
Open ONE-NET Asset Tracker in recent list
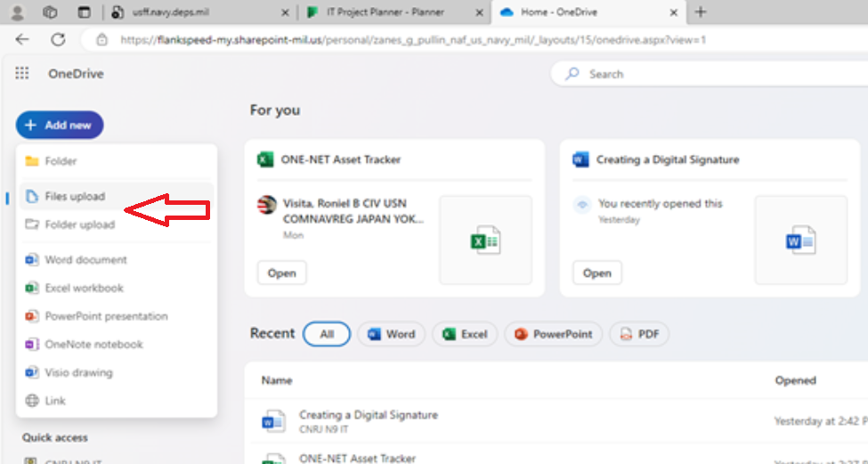[x=358, y=459]
